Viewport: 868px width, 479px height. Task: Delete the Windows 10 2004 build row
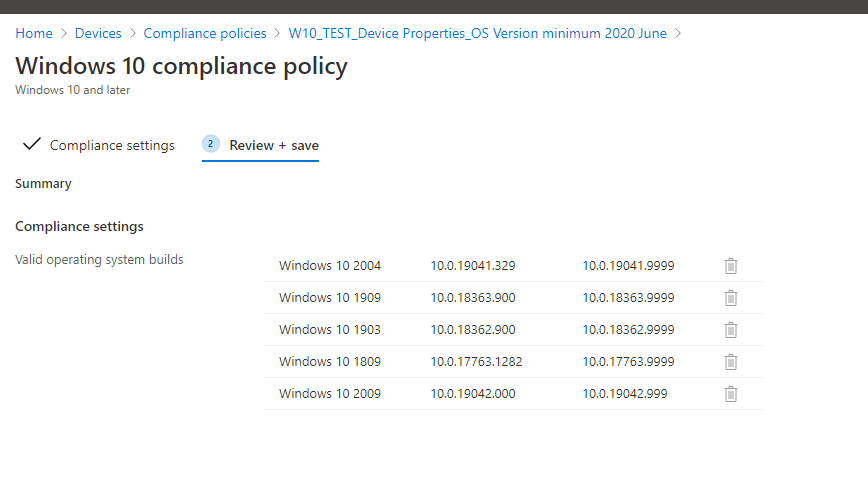point(731,266)
